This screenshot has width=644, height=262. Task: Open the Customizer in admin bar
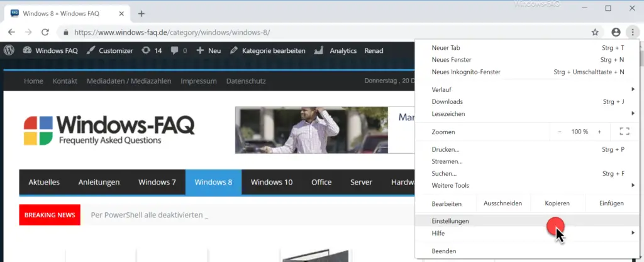(109, 50)
